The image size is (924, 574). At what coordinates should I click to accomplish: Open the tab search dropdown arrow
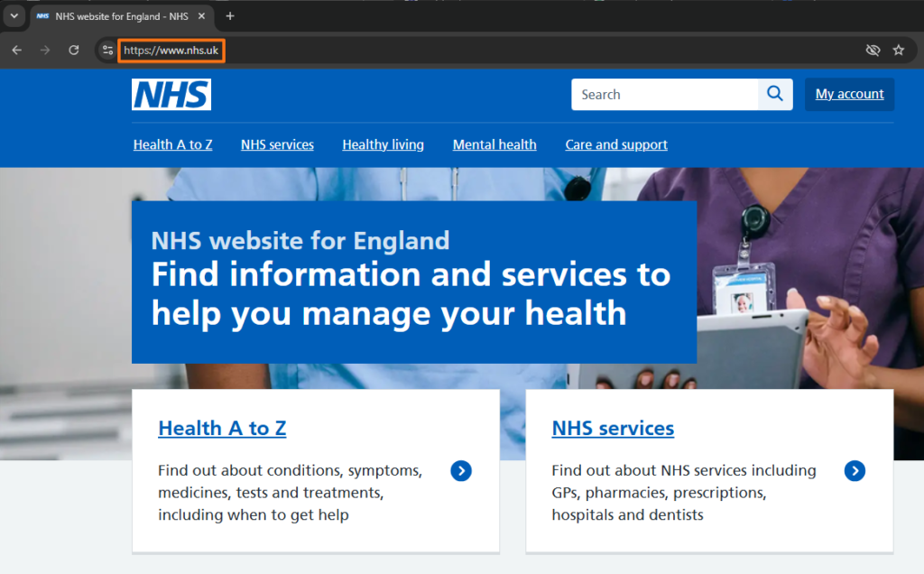(14, 16)
